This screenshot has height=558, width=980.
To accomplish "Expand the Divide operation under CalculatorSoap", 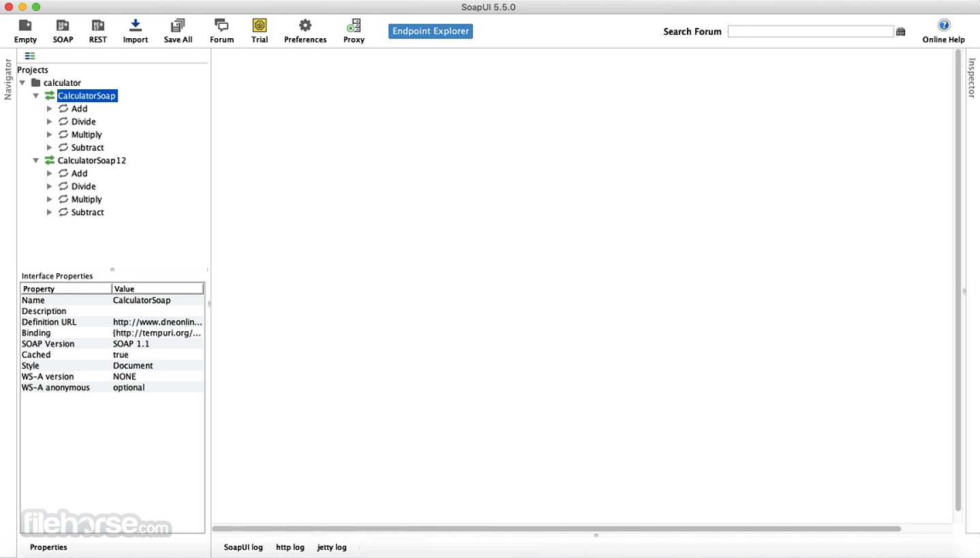I will click(49, 122).
